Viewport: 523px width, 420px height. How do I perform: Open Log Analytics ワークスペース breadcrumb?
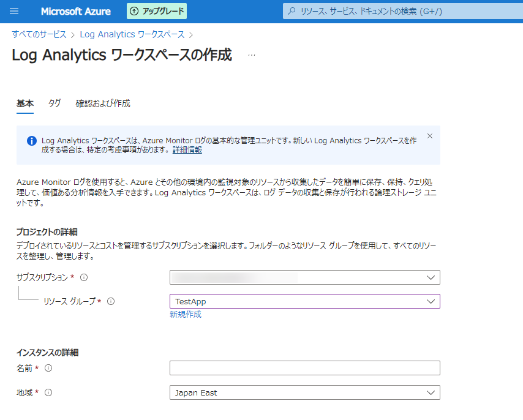click(x=132, y=34)
